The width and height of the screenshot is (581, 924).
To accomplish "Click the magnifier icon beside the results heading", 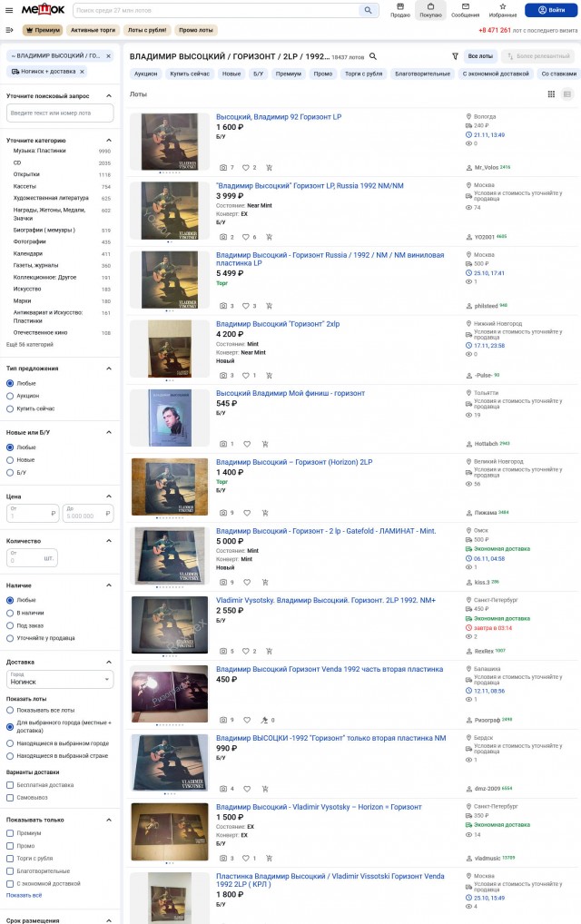I will [x=372, y=56].
